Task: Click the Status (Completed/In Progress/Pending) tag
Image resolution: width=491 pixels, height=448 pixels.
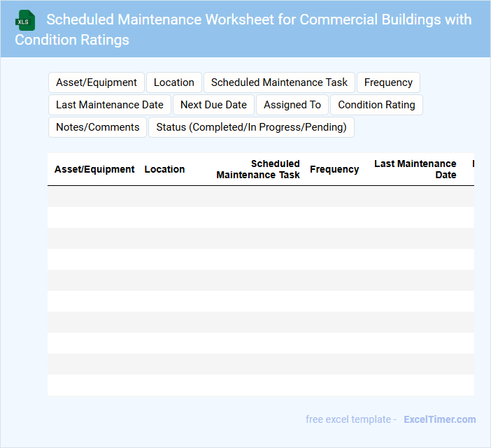Action: coord(251,127)
